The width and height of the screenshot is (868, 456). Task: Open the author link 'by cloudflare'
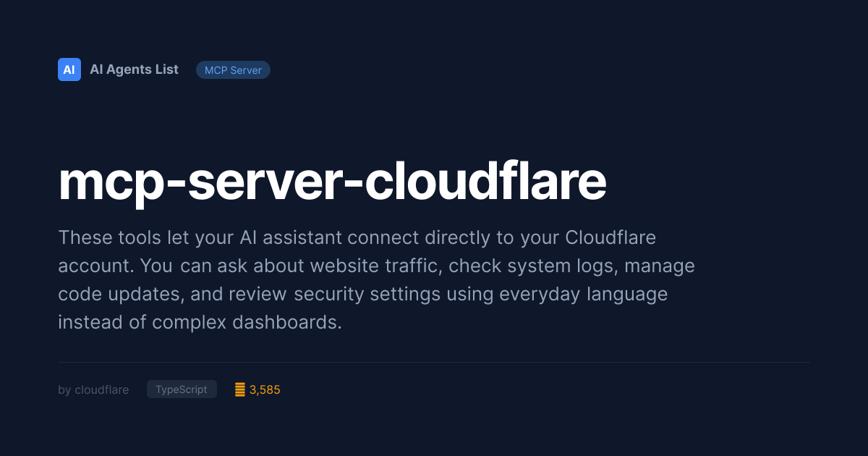(93, 389)
